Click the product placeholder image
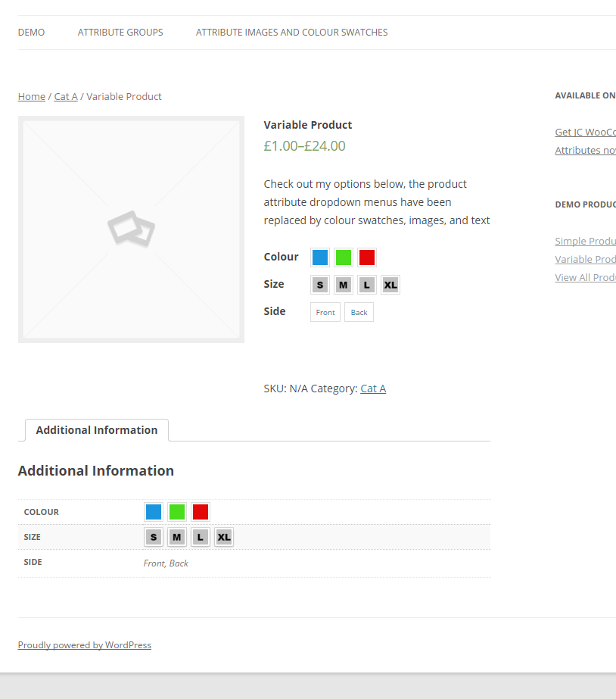This screenshot has height=699, width=616. [131, 229]
